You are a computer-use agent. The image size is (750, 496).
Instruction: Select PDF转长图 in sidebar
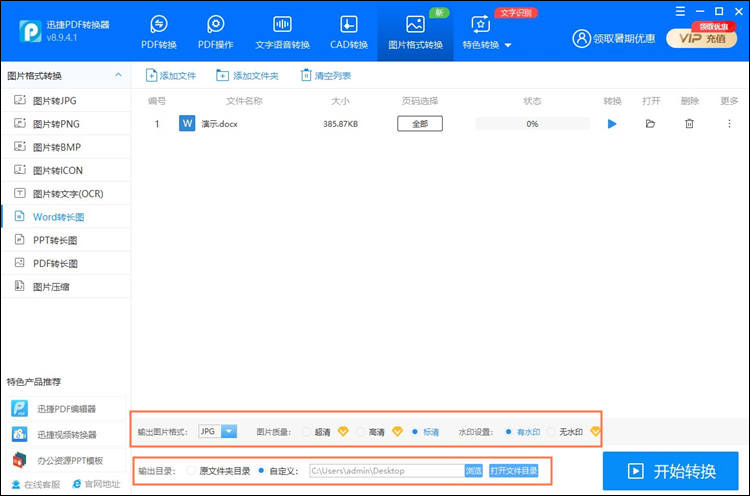tap(66, 264)
